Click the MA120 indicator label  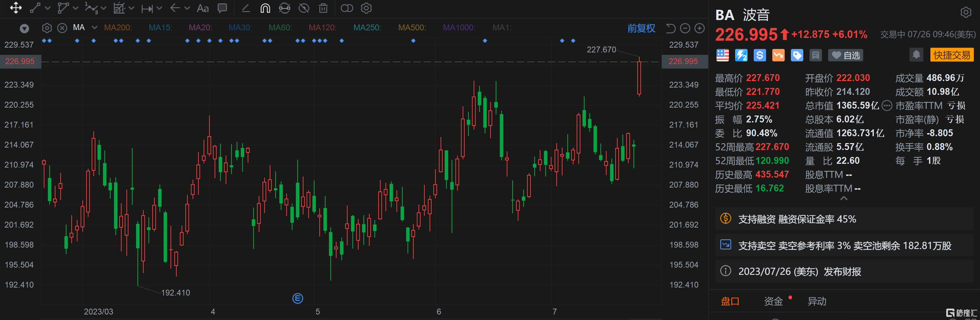323,28
